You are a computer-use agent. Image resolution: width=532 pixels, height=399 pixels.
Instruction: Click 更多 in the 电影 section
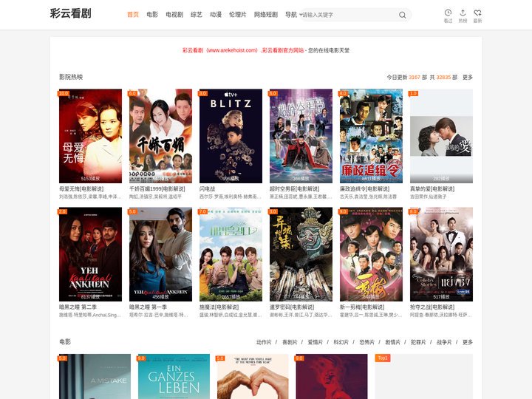point(468,342)
